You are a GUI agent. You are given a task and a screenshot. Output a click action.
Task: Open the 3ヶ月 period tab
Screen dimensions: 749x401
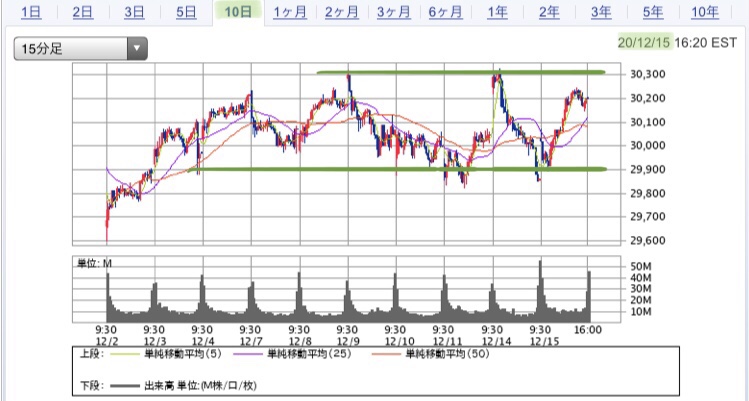[394, 12]
